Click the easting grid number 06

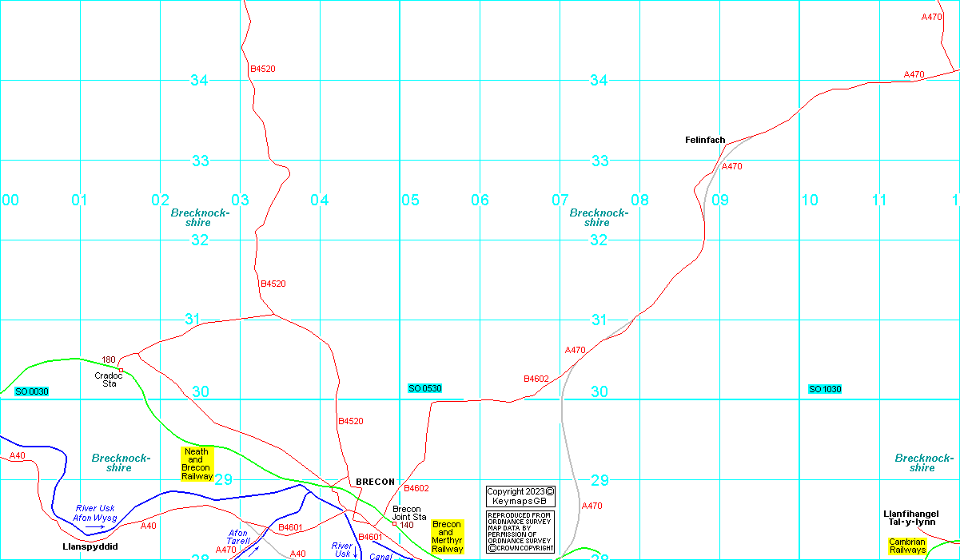[x=480, y=200]
